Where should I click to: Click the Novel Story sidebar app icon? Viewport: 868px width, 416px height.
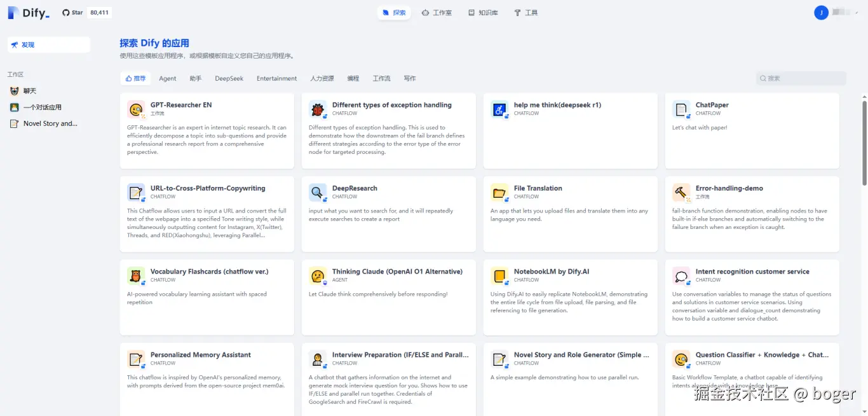[x=15, y=123]
